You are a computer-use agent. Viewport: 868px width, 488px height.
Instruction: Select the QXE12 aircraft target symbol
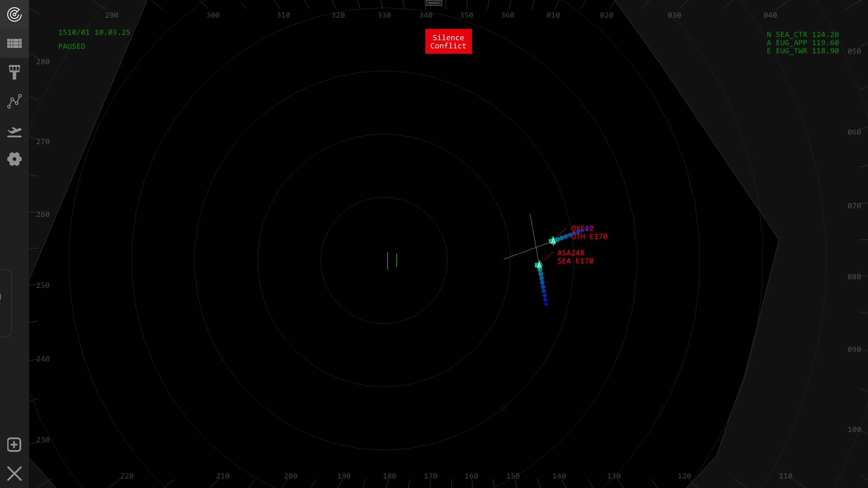[x=552, y=241]
